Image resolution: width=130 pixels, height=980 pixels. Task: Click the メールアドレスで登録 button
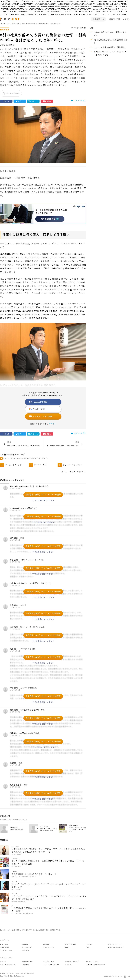pos(43,416)
